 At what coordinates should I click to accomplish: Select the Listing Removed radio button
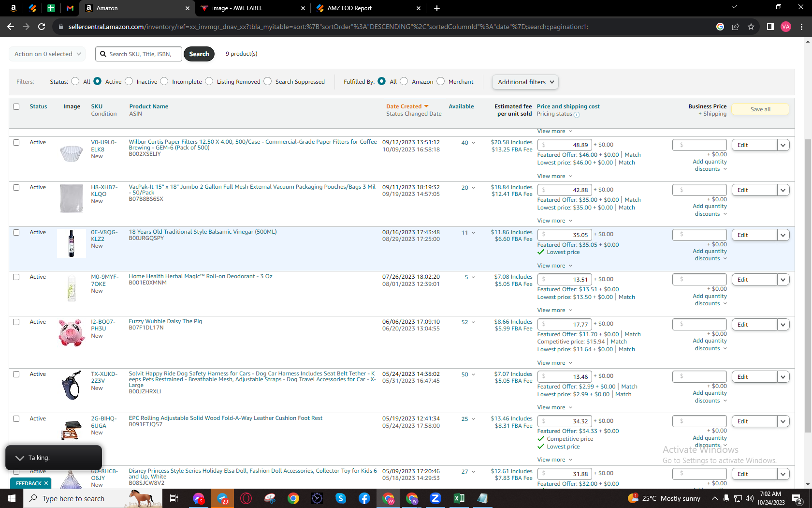209,81
